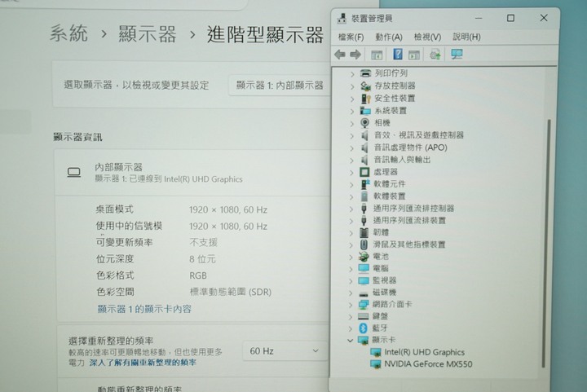
Task: Select 音訊輸入與輸出 tree item
Action: (x=402, y=160)
